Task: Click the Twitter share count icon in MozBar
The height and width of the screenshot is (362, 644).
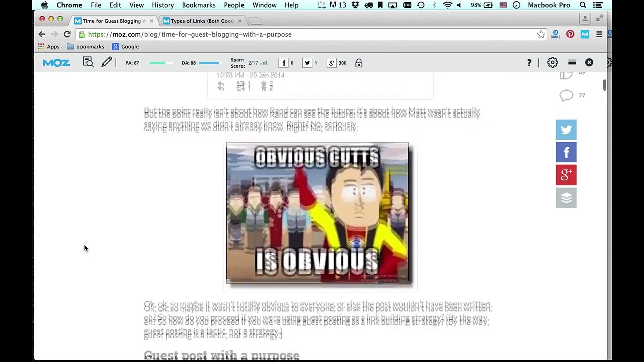Action: click(x=307, y=63)
